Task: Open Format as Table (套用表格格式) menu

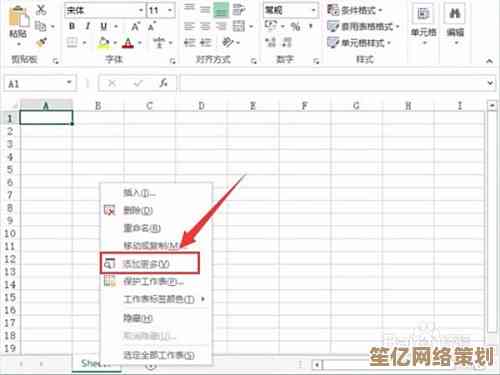Action: pos(363,27)
